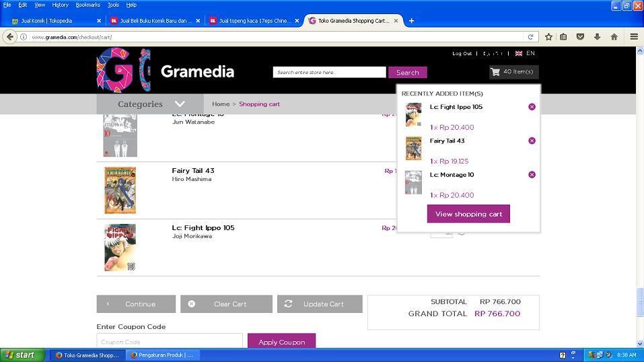Go to browser home icon
This screenshot has height=362, width=644.
click(x=614, y=37)
